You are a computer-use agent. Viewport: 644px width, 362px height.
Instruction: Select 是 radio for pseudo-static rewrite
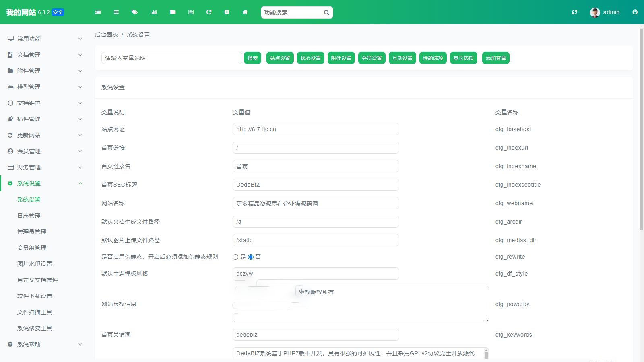pyautogui.click(x=235, y=257)
